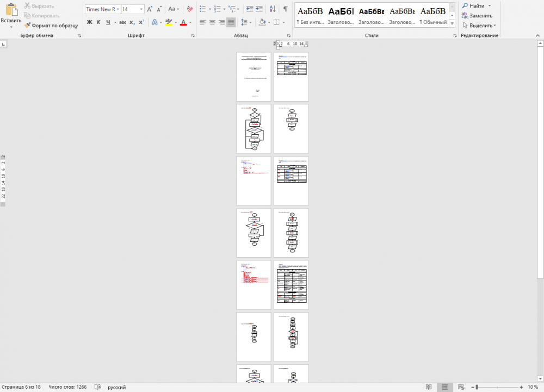
Task: Clear all formatting with the eraser icon
Action: pyautogui.click(x=189, y=9)
